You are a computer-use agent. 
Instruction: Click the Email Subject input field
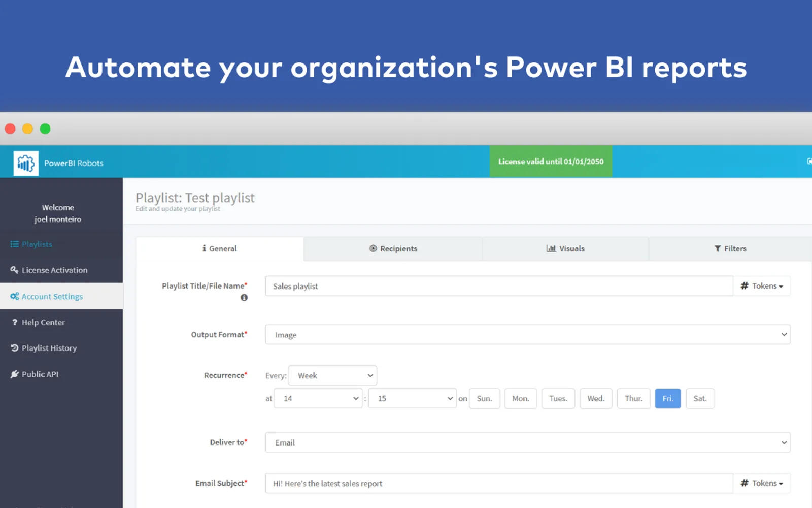tap(499, 483)
